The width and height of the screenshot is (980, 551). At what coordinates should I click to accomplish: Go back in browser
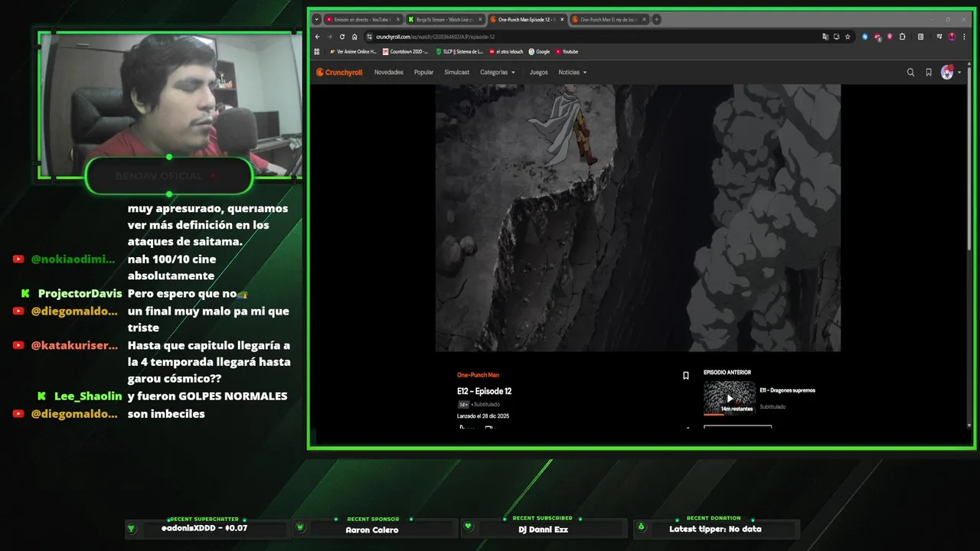pos(318,37)
